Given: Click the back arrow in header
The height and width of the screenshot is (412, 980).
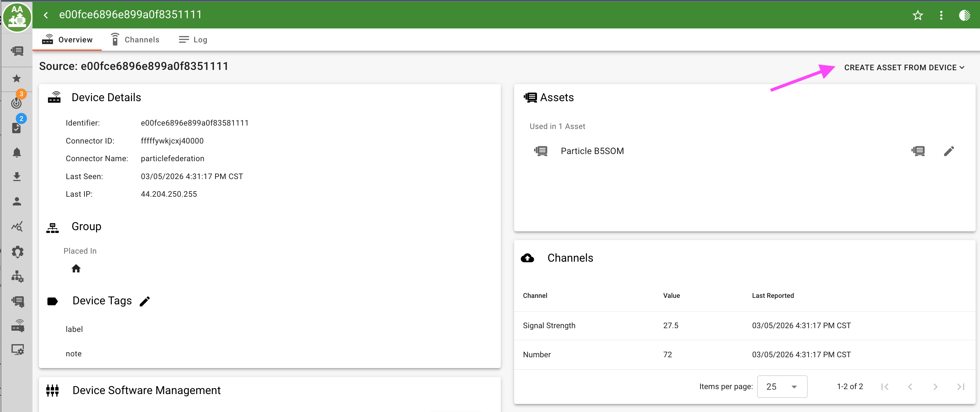Looking at the screenshot, I should click(46, 15).
